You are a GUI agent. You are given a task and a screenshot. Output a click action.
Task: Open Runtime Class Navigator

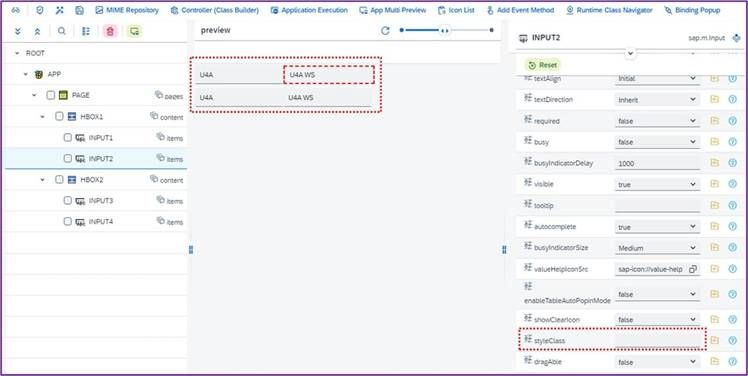point(609,10)
